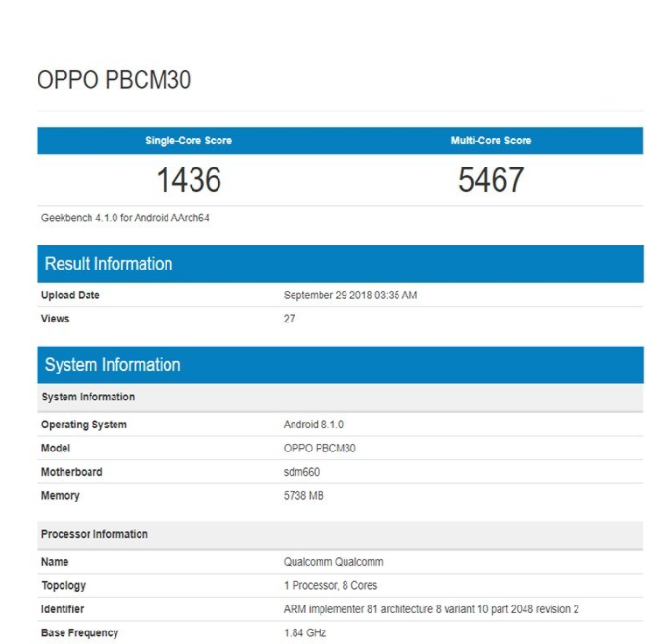Click the Android 8.1.0 value

pyautogui.click(x=315, y=425)
